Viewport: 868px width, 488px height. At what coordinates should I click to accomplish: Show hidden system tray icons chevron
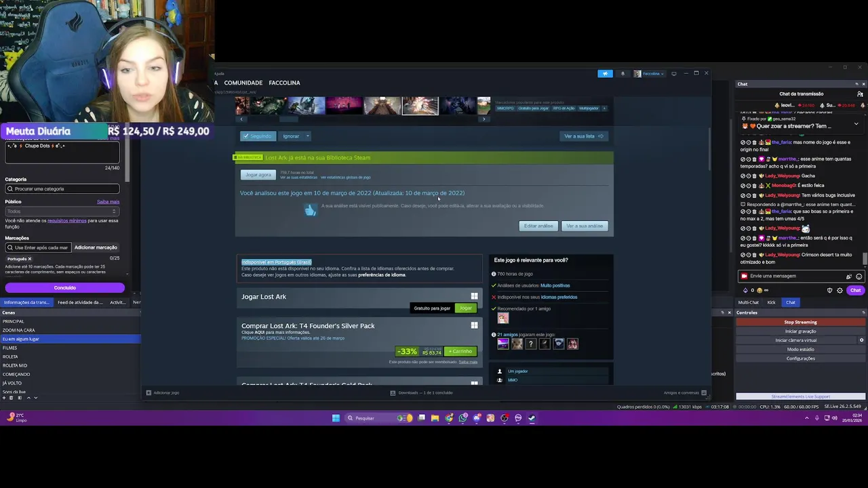806,418
